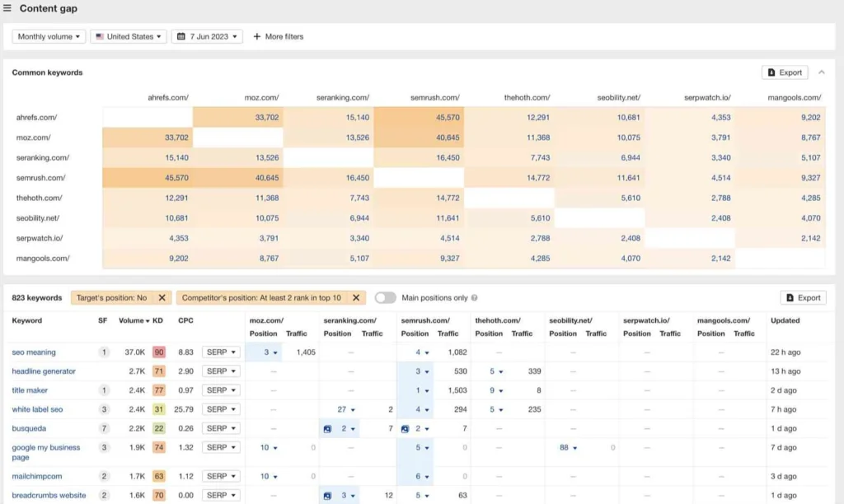Open the 7 Jun 2023 date picker
Screen dimensions: 844x504
(x=207, y=36)
